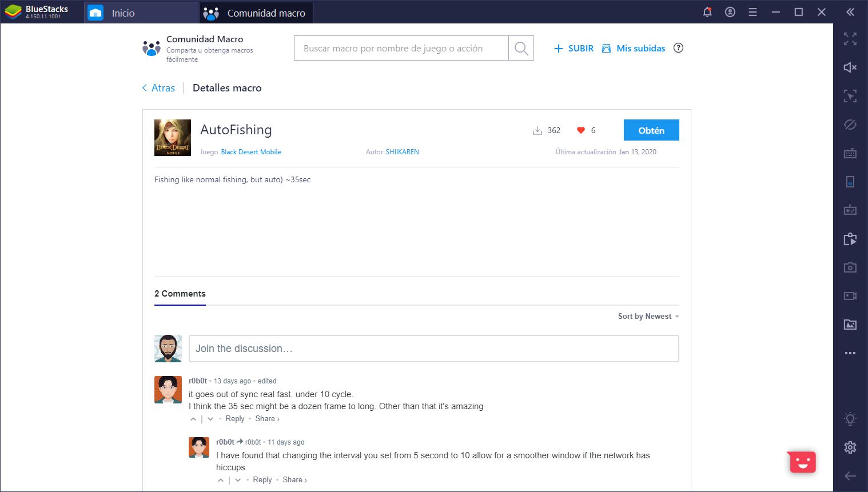This screenshot has width=868, height=492.
Task: Open Mis subidas
Action: (634, 49)
